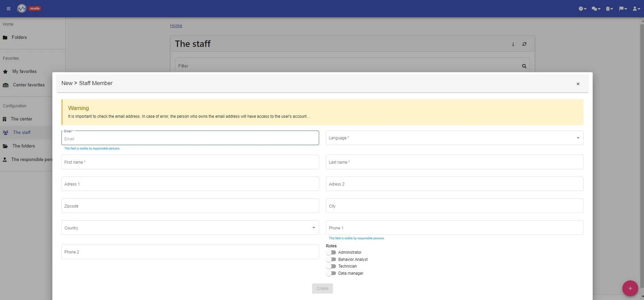Click the Center favorites building icon
The image size is (644, 300).
pos(5,85)
